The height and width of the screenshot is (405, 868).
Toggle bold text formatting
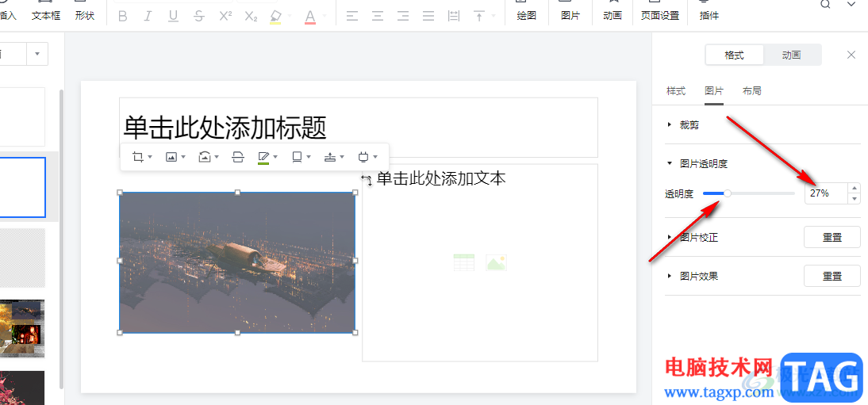tap(122, 16)
